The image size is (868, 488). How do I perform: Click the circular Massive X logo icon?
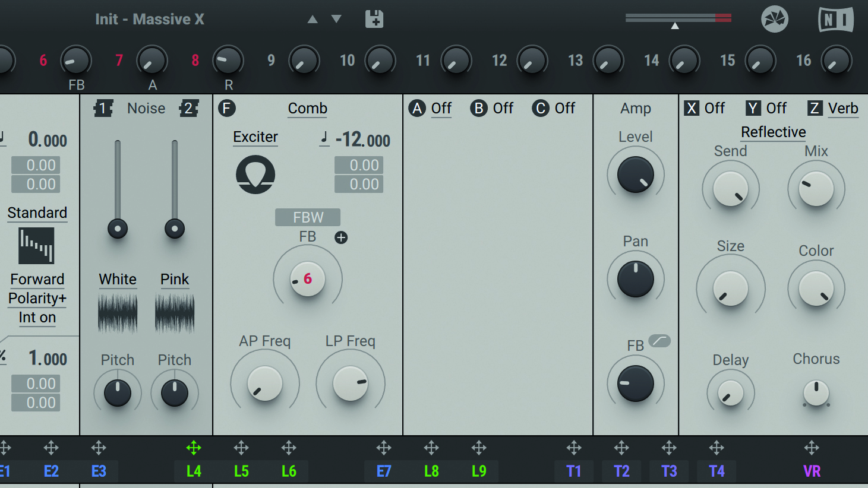[775, 20]
